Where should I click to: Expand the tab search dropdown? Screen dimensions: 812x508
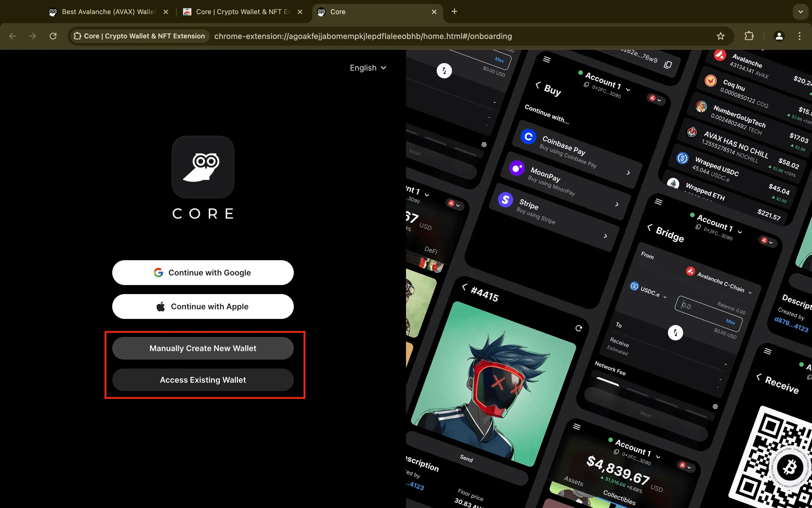point(801,12)
